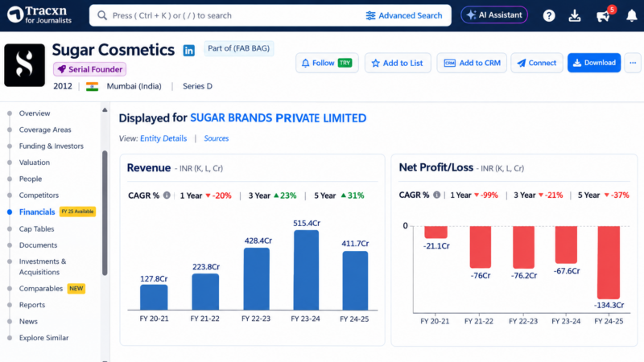
Task: Click the FY 20-21 revenue bar
Action: click(x=154, y=297)
